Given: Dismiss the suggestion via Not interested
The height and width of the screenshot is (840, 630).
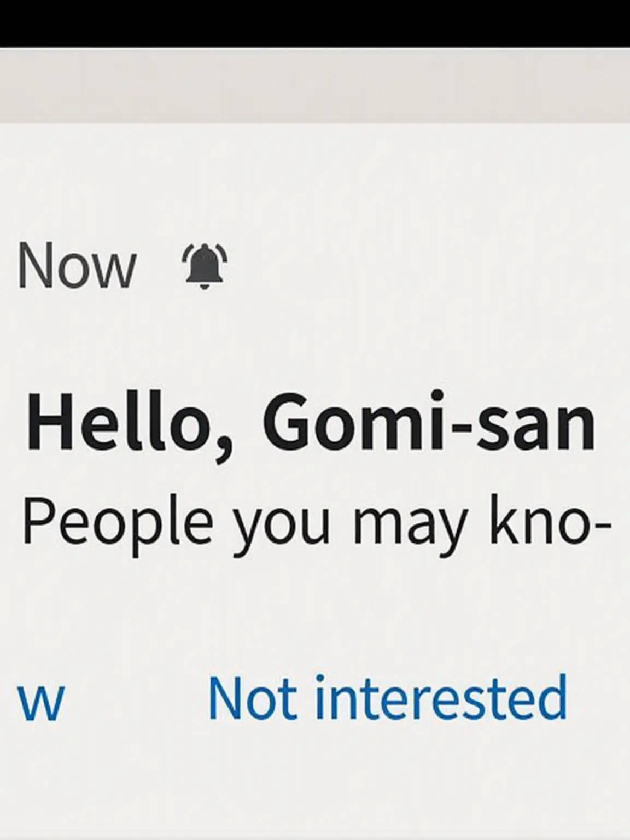Looking at the screenshot, I should [387, 698].
